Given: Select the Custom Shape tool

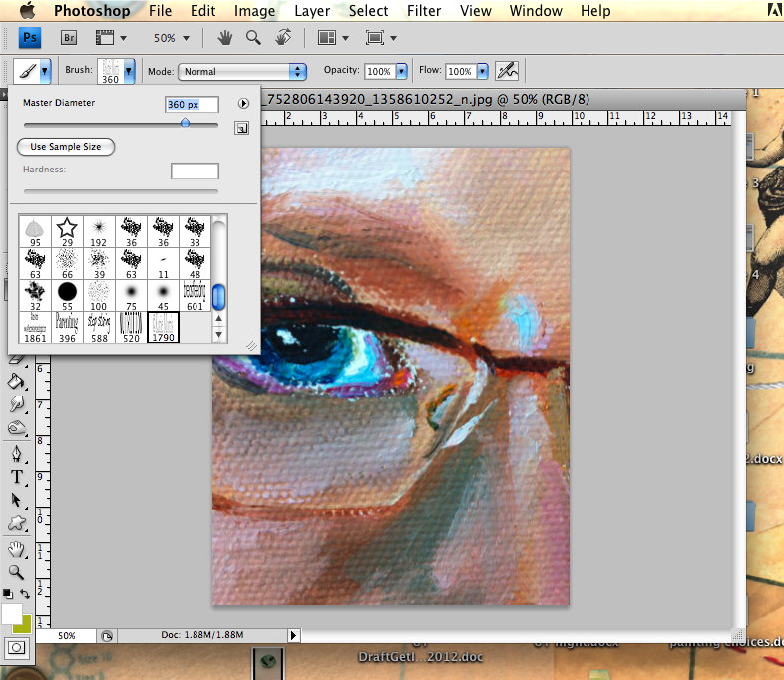Looking at the screenshot, I should [x=17, y=523].
